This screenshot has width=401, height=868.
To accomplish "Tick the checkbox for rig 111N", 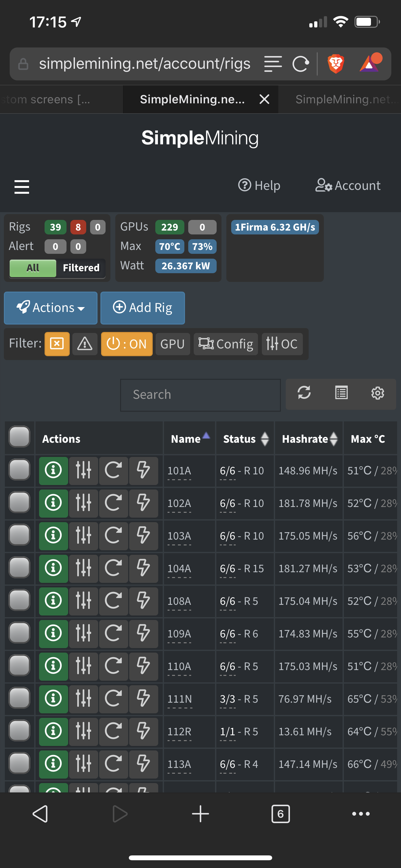I will coord(20,698).
